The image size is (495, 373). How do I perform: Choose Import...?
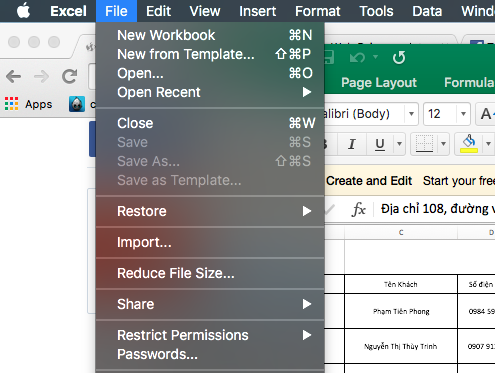click(x=210, y=242)
